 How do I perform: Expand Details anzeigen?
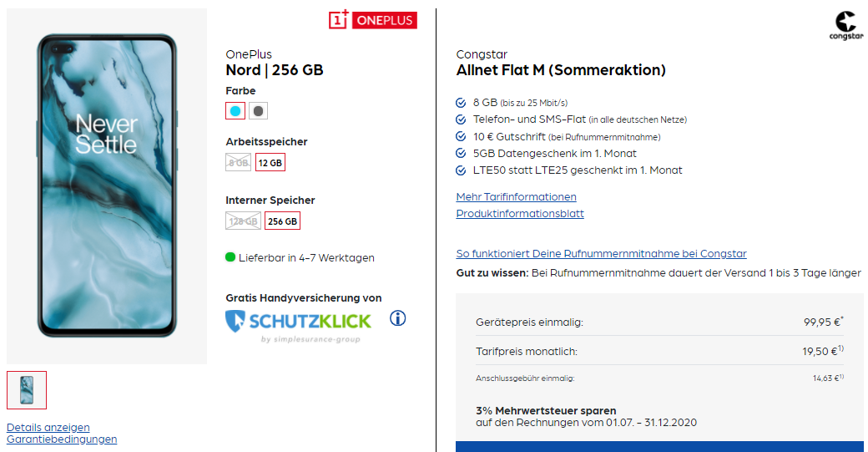[x=48, y=427]
